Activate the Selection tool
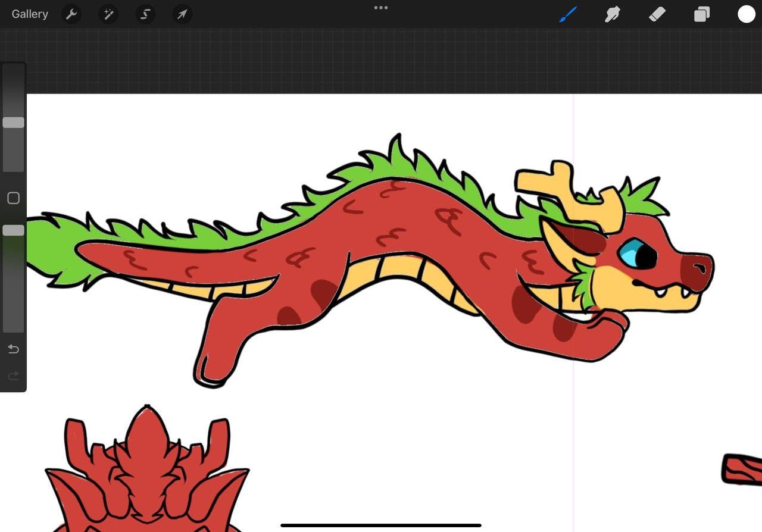The width and height of the screenshot is (762, 532). tap(145, 14)
